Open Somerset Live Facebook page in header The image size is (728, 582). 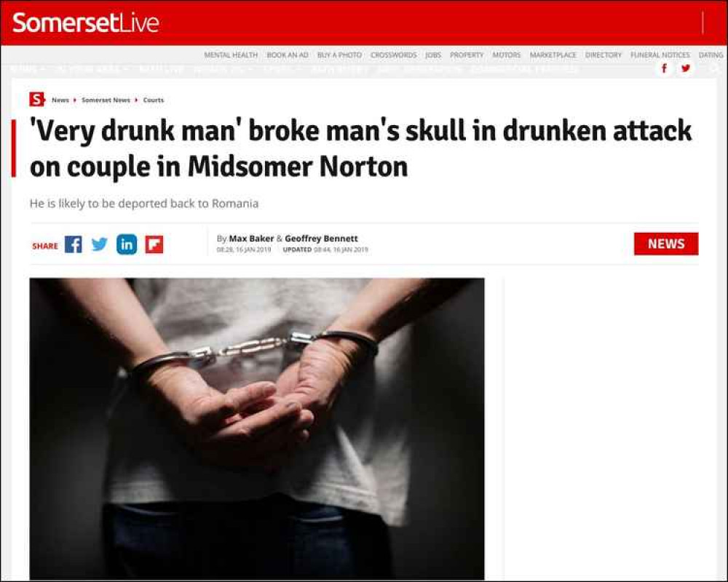coord(665,68)
